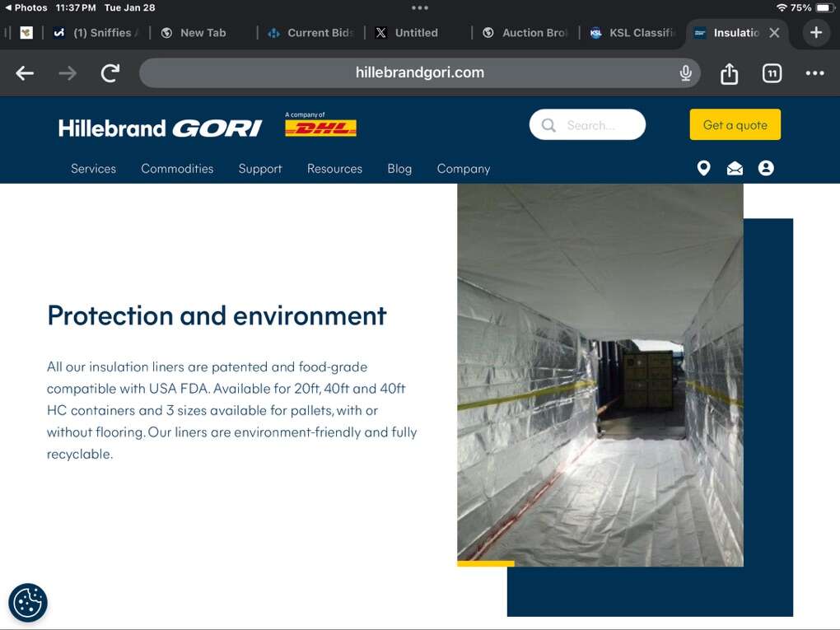The image size is (840, 630).
Task: Expand the Commodities menu
Action: [177, 168]
